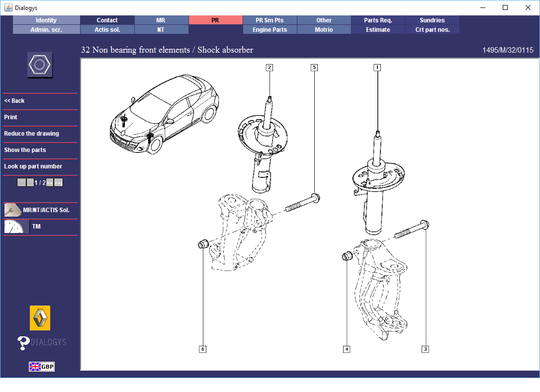Screen dimensions: 540x392
Task: Click the << Back link
Action: click(14, 101)
